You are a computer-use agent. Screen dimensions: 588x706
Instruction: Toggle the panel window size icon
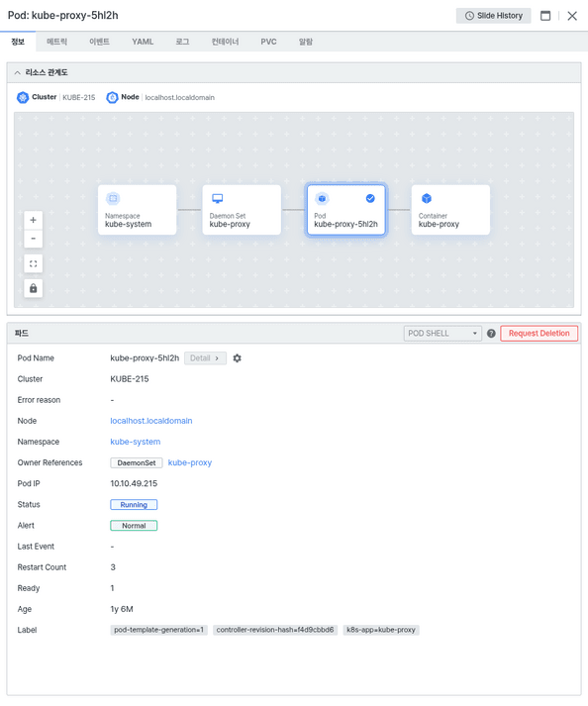pyautogui.click(x=545, y=16)
